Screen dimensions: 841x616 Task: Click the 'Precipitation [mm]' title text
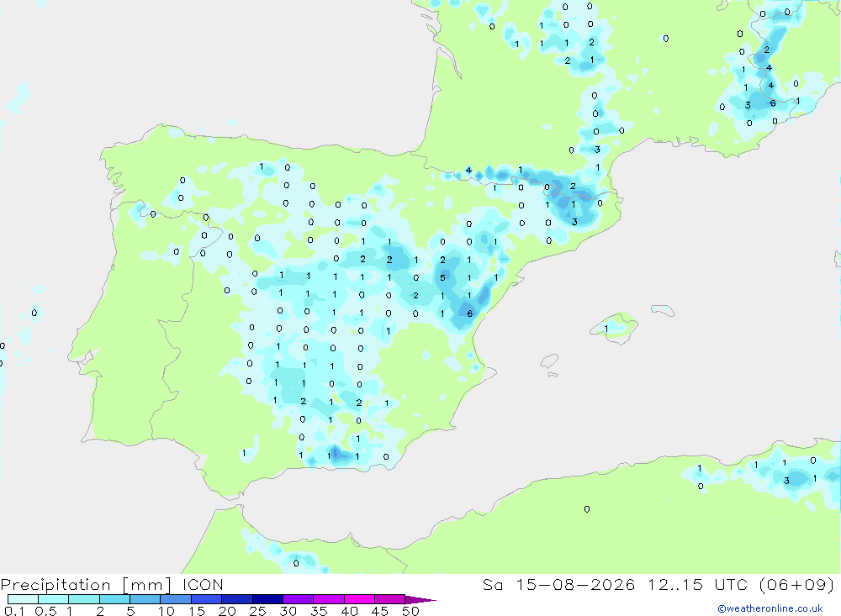(x=86, y=585)
